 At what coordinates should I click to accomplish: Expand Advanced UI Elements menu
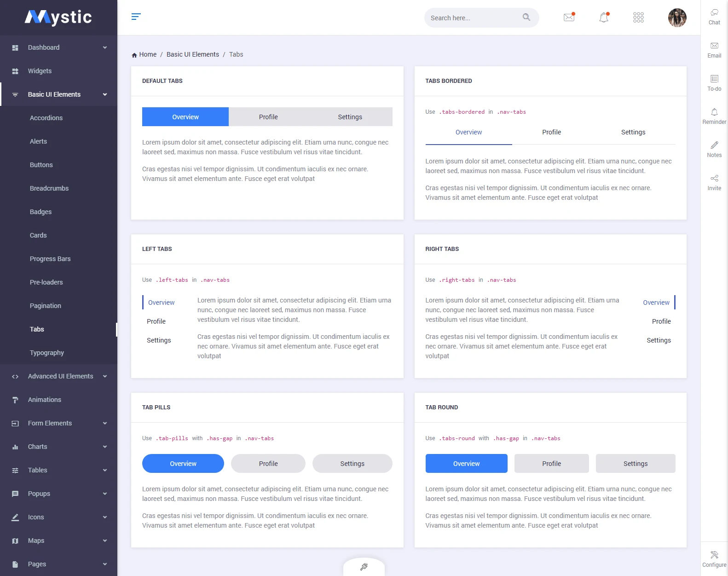59,376
